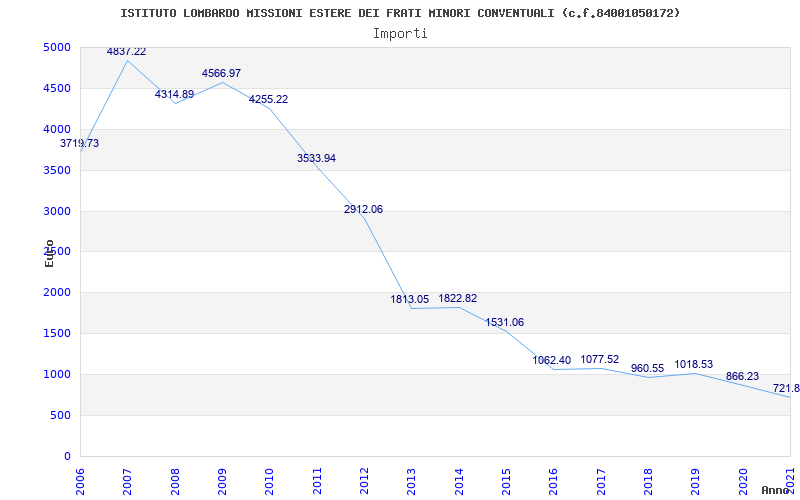Select the 1531.06 data label
The image size is (800, 500).
[505, 322]
